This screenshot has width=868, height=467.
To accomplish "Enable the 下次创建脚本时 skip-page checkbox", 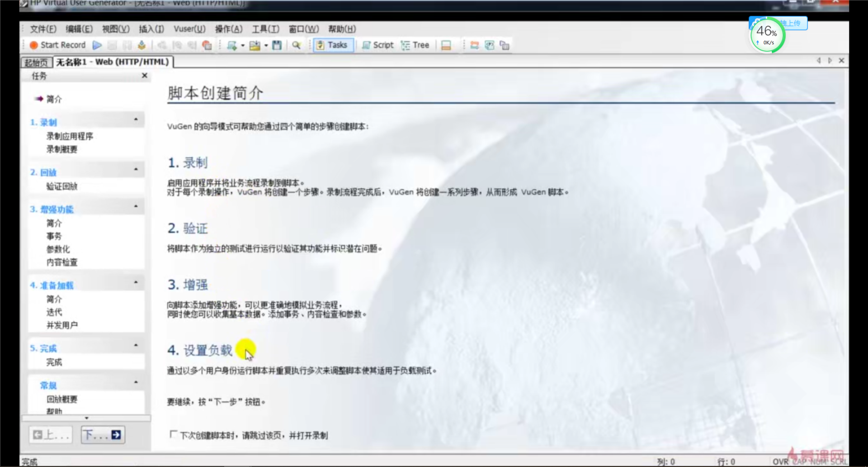I will (173, 434).
